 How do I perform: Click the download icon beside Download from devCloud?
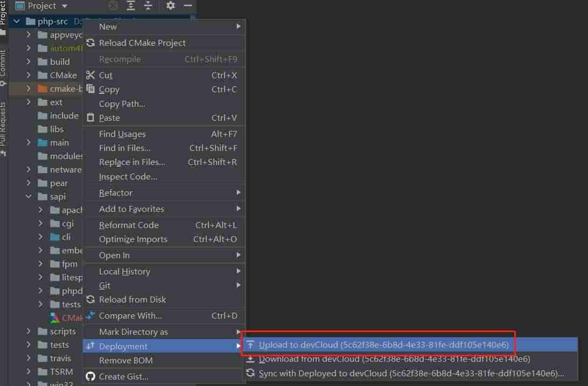(x=250, y=359)
